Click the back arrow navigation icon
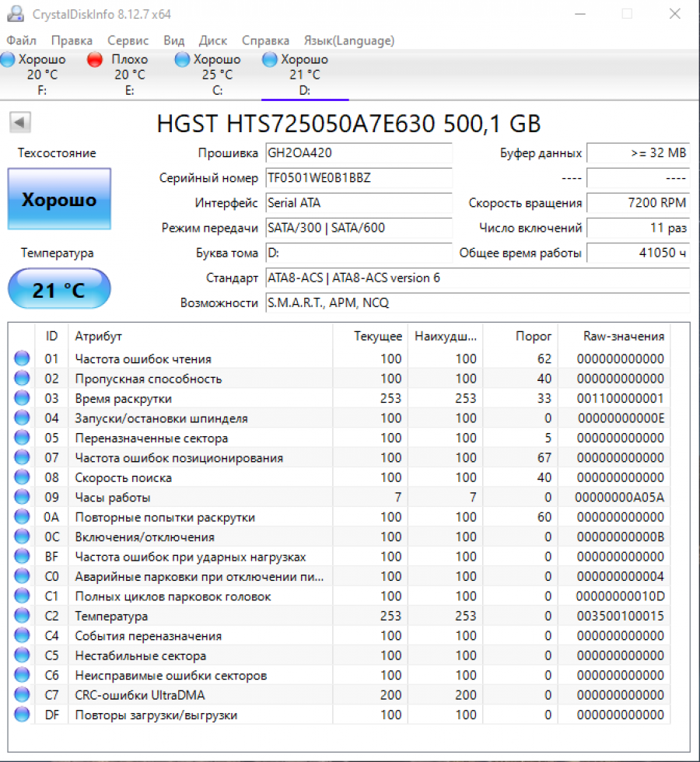This screenshot has height=762, width=700. point(19,123)
